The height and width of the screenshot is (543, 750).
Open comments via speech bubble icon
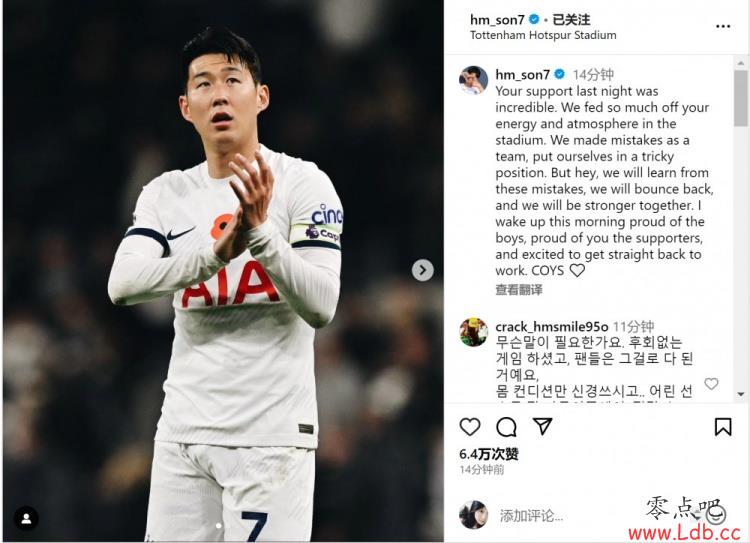point(506,427)
